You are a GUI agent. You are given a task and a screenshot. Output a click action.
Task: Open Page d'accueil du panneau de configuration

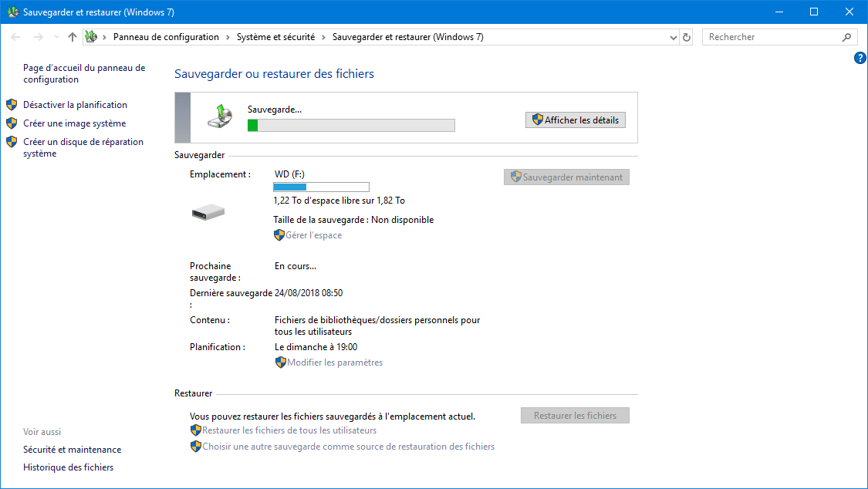(x=84, y=73)
